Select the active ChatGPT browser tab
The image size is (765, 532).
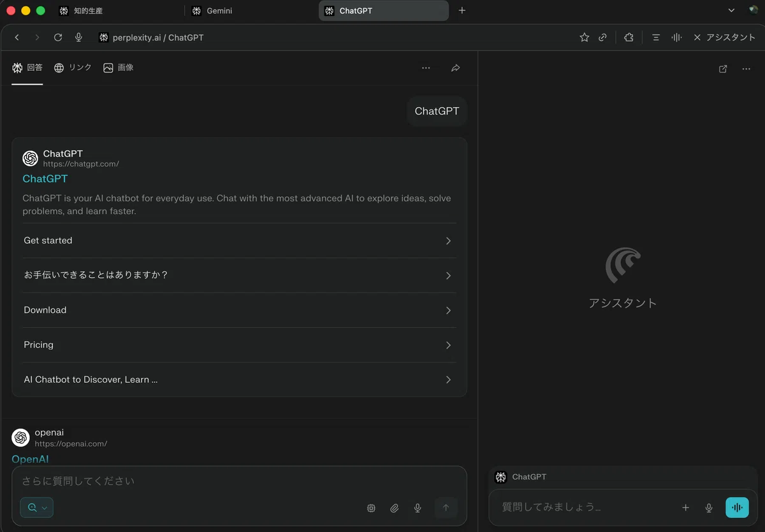click(384, 11)
